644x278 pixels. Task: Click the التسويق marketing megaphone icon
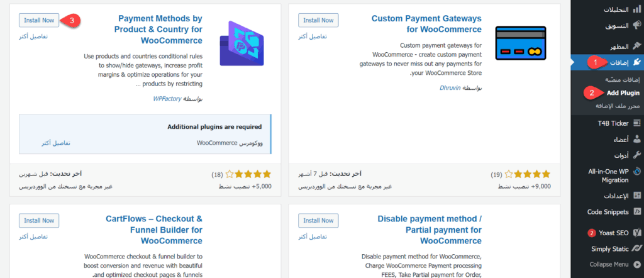(x=636, y=25)
